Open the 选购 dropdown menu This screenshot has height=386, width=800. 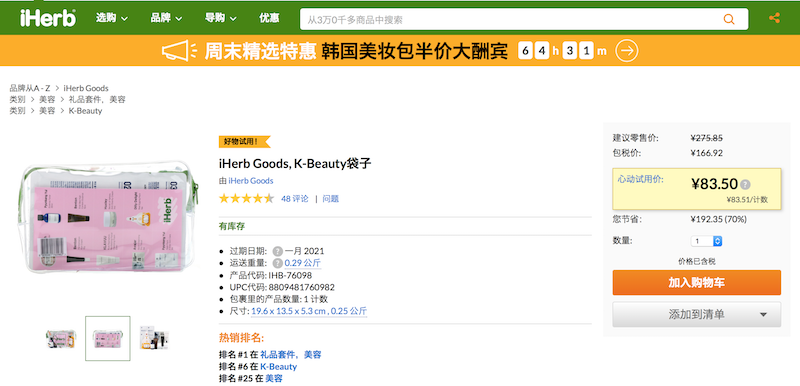click(112, 18)
